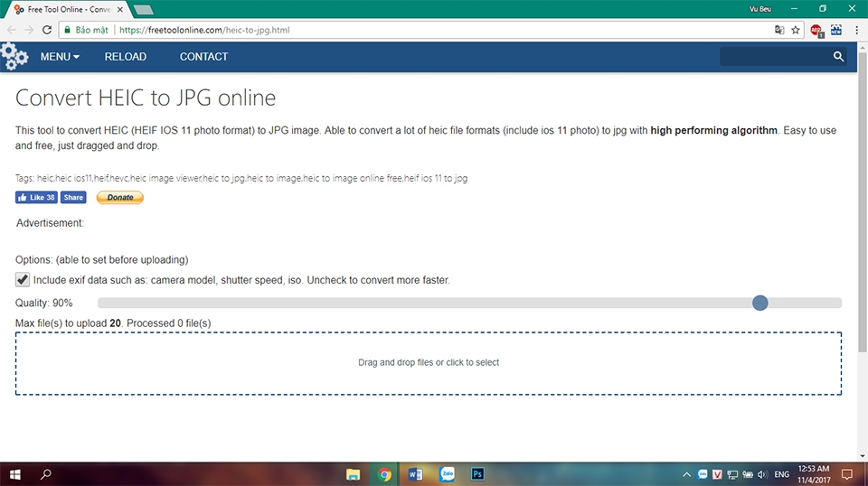Image resolution: width=868 pixels, height=486 pixels.
Task: Open the Action Center notifications icon
Action: click(847, 474)
